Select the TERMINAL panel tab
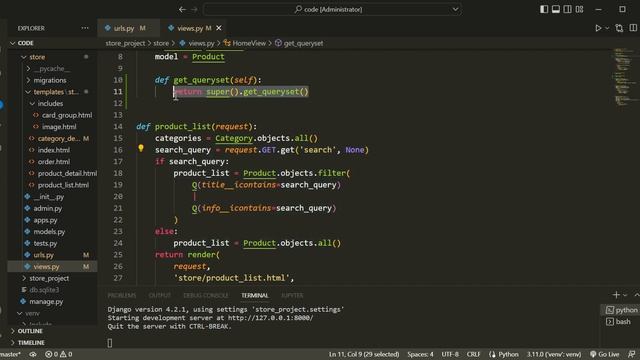 click(255, 296)
